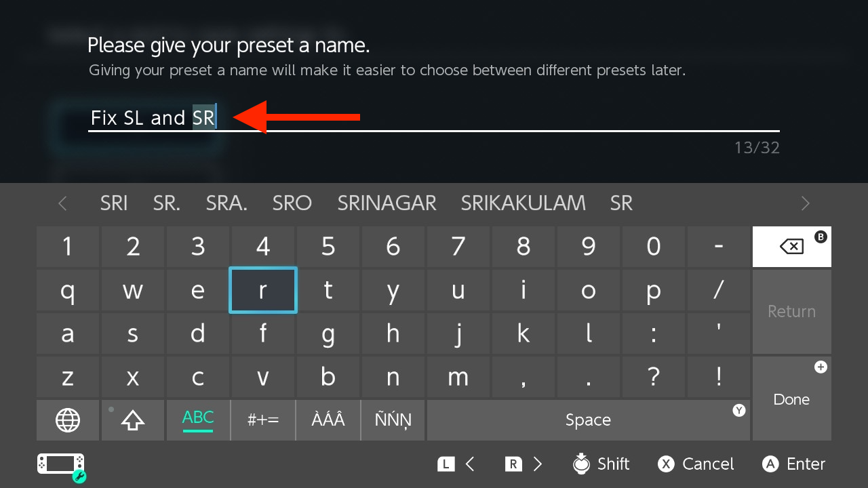
Task: Tap the number 1 key
Action: click(x=68, y=247)
